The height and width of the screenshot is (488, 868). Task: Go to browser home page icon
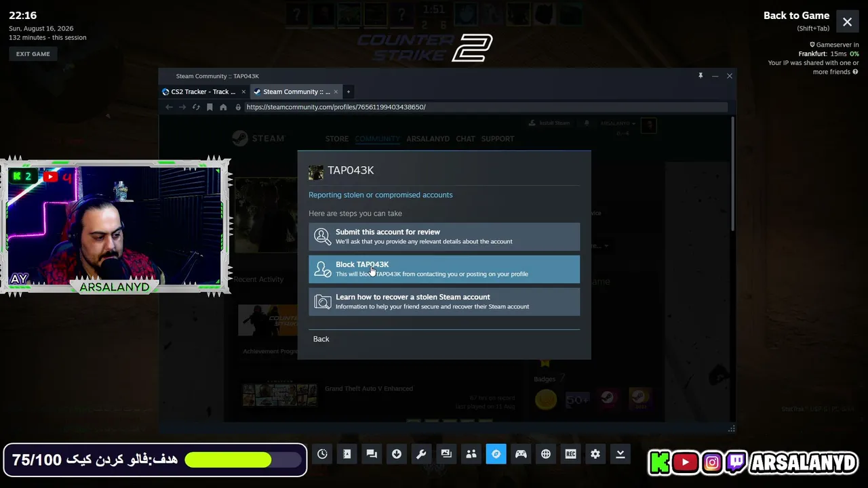pyautogui.click(x=223, y=107)
